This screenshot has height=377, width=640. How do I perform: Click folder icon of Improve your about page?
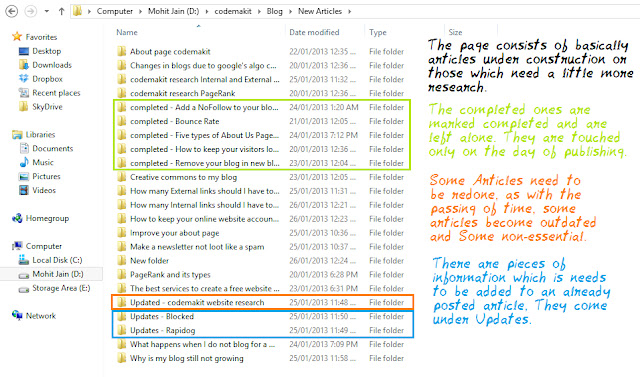click(121, 233)
